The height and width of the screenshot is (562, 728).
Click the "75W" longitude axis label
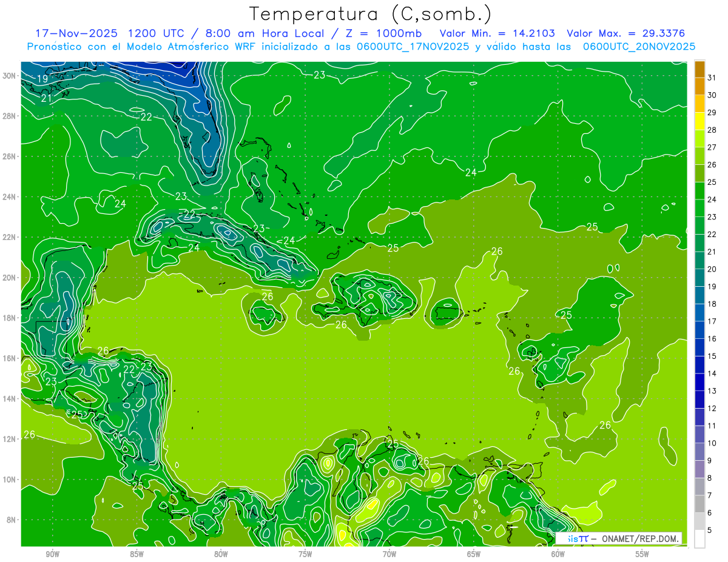tap(305, 554)
